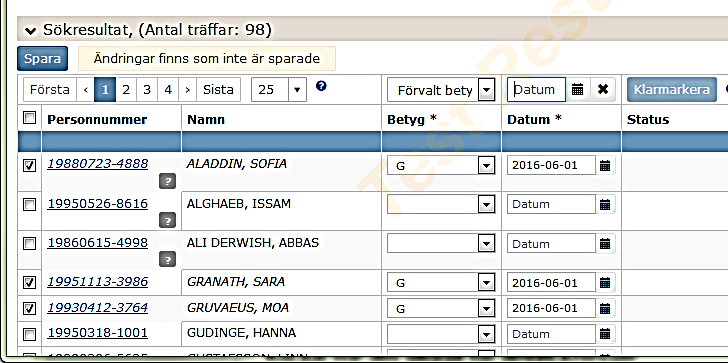
Task: Collapse the Sökresultat section chevron
Action: [x=31, y=31]
